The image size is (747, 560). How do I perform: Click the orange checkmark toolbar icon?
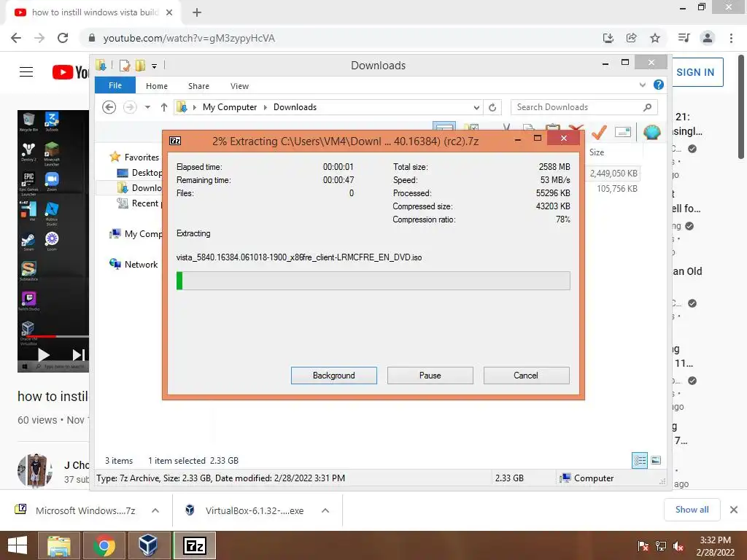(x=599, y=131)
